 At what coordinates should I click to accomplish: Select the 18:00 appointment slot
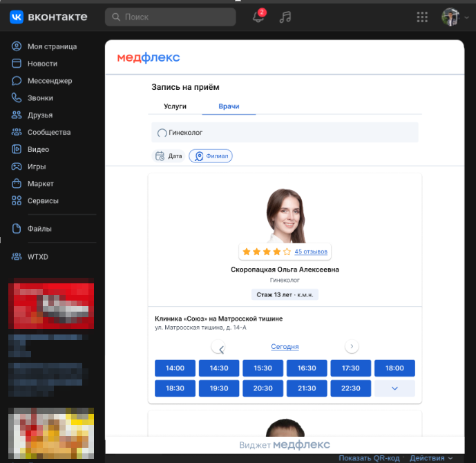coord(394,368)
